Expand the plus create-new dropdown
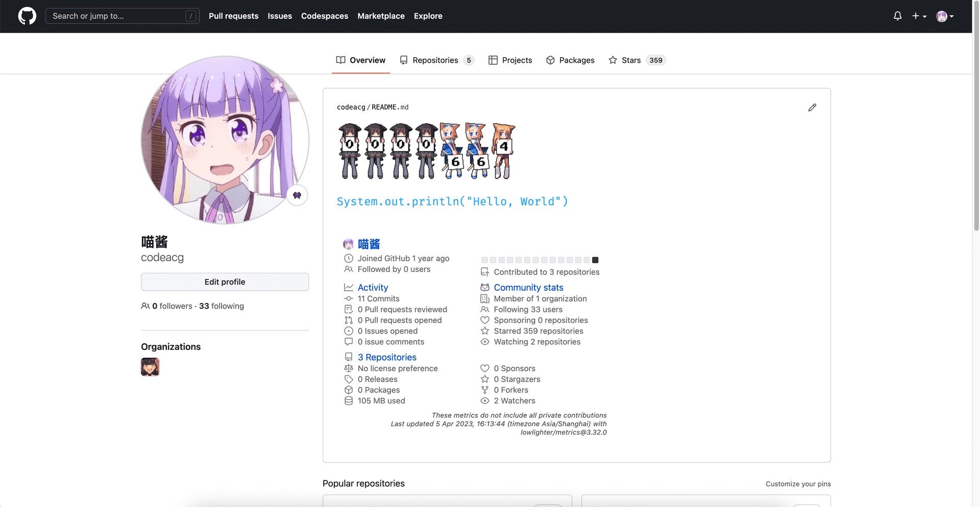This screenshot has height=507, width=980. [x=919, y=16]
